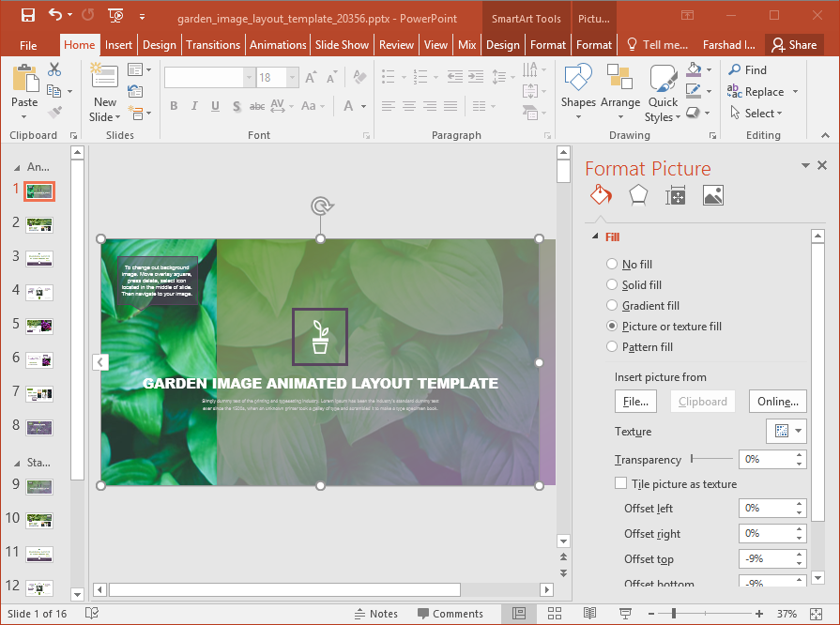Switch to Slide Sorter view in status bar
The image size is (840, 625).
pyautogui.click(x=554, y=614)
